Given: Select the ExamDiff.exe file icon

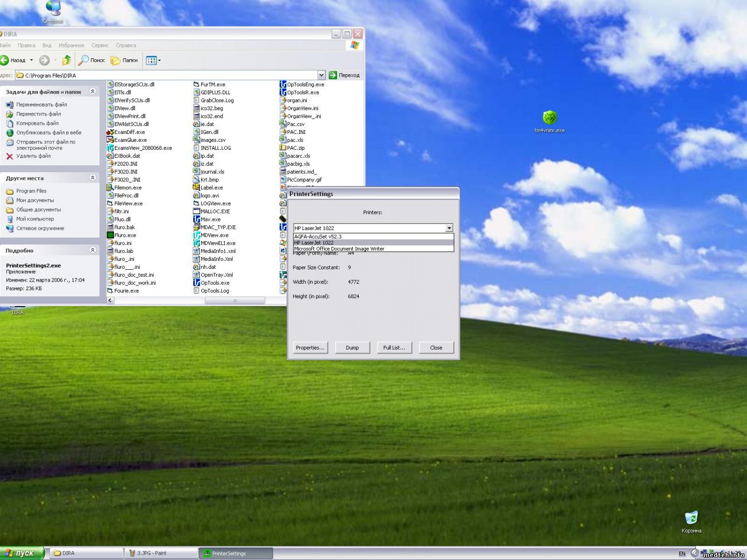Looking at the screenshot, I should [x=111, y=132].
